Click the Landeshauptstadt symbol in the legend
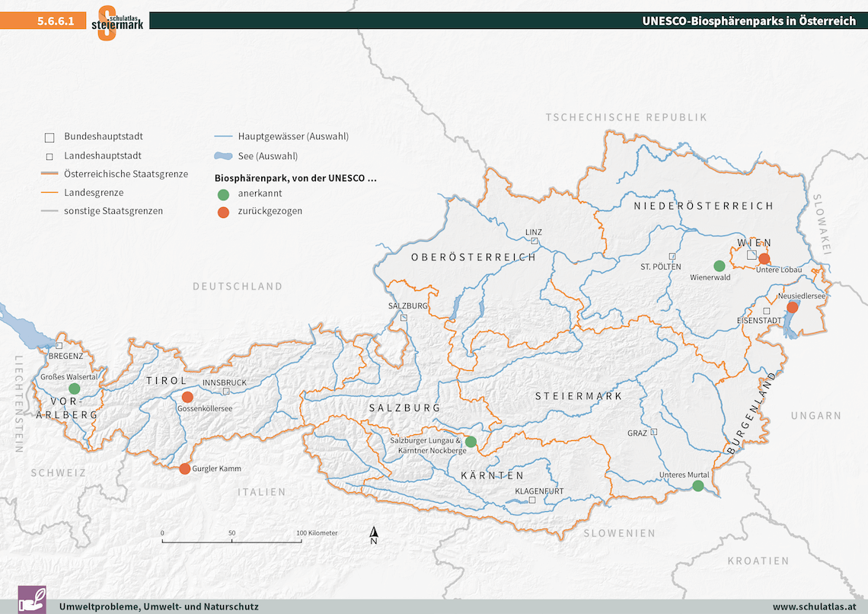Viewport: 868px width, 614px height. click(49, 155)
